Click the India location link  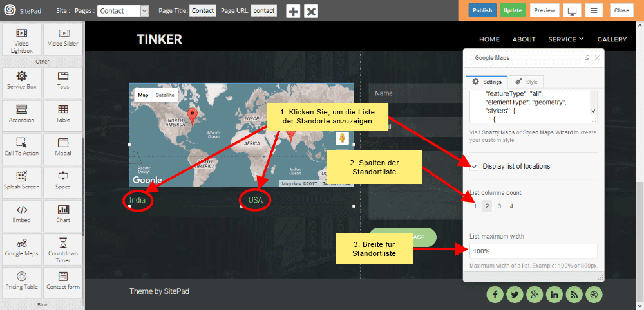tap(138, 200)
